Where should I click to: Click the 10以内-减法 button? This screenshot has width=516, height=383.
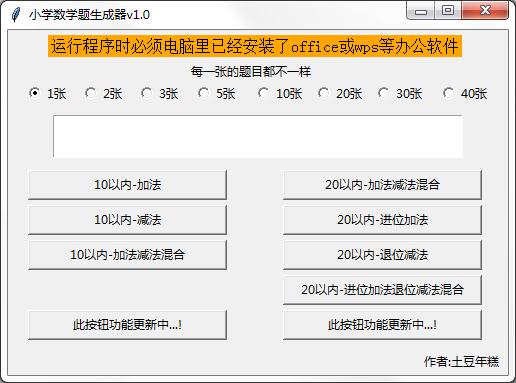click(x=127, y=220)
